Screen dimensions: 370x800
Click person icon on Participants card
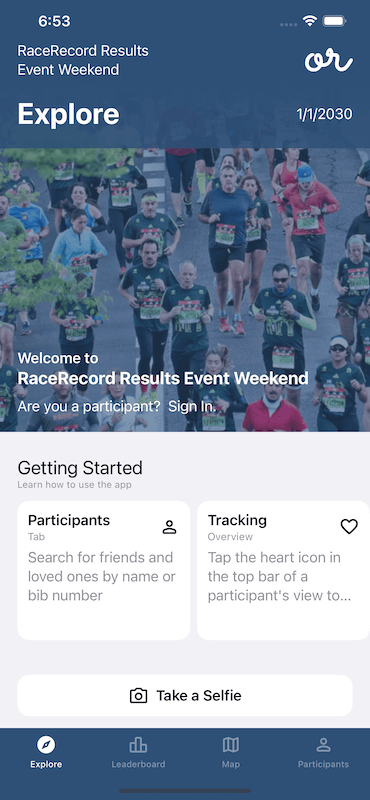coord(169,527)
